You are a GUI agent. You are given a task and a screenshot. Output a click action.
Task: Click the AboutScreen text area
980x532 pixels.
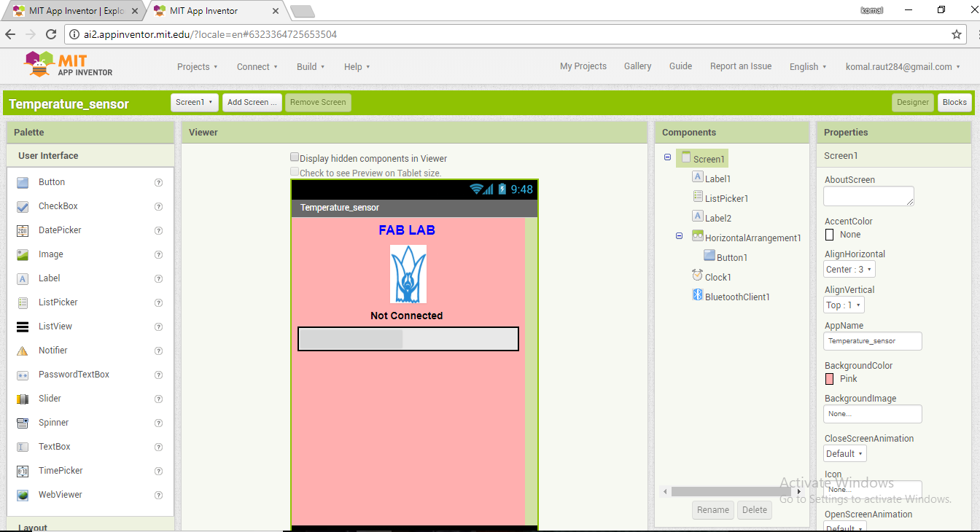[x=868, y=196]
